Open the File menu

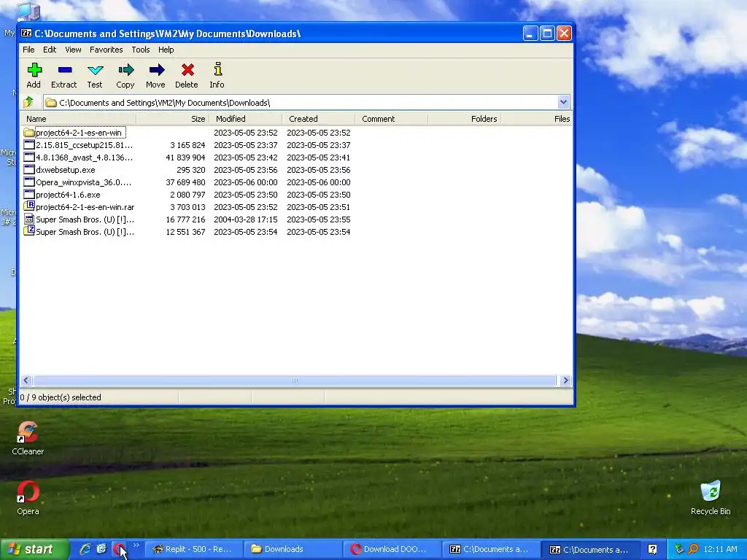point(28,50)
